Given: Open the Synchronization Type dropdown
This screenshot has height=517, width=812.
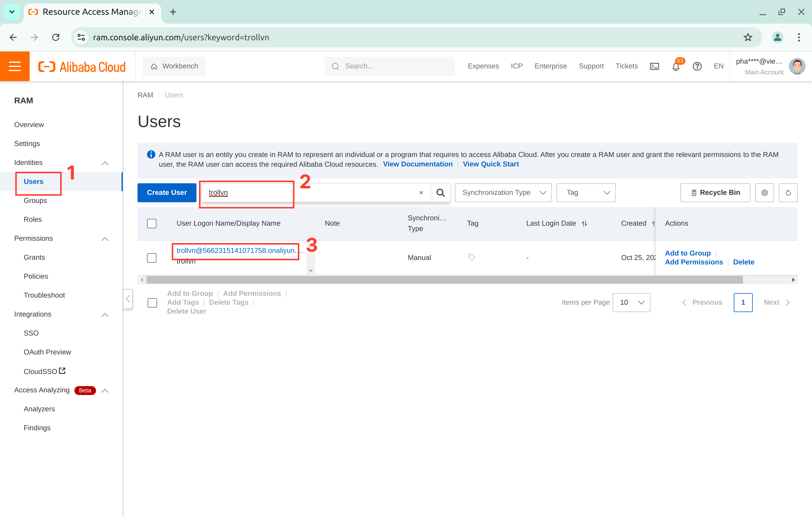Looking at the screenshot, I should coord(503,193).
